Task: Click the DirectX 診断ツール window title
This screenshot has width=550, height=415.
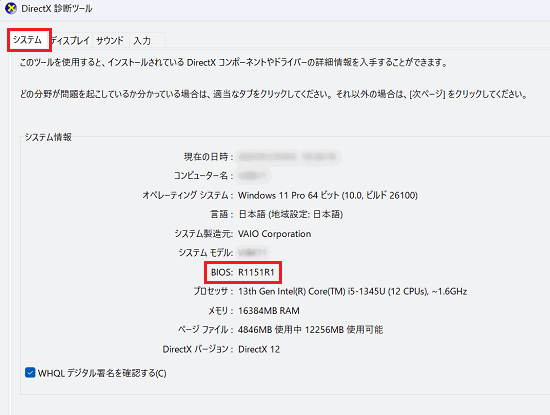Action: (57, 8)
